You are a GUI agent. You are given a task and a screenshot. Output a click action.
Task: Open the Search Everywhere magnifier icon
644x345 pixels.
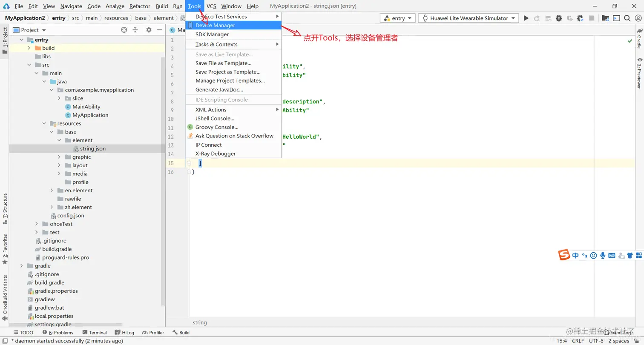pos(627,18)
